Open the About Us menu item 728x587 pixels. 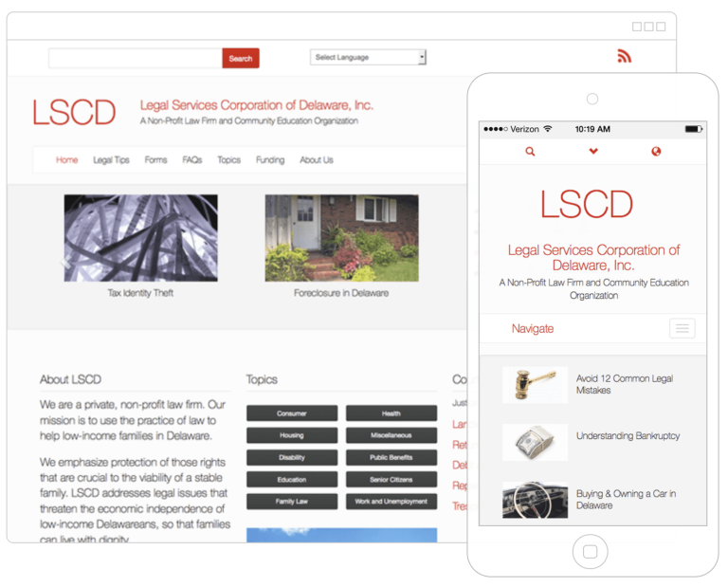point(317,159)
